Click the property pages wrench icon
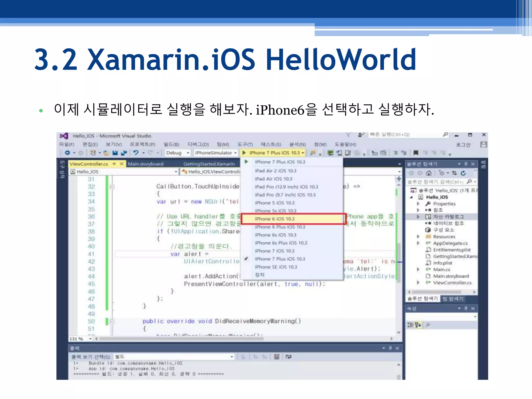The height and width of the screenshot is (399, 532). pyautogui.click(x=428, y=325)
